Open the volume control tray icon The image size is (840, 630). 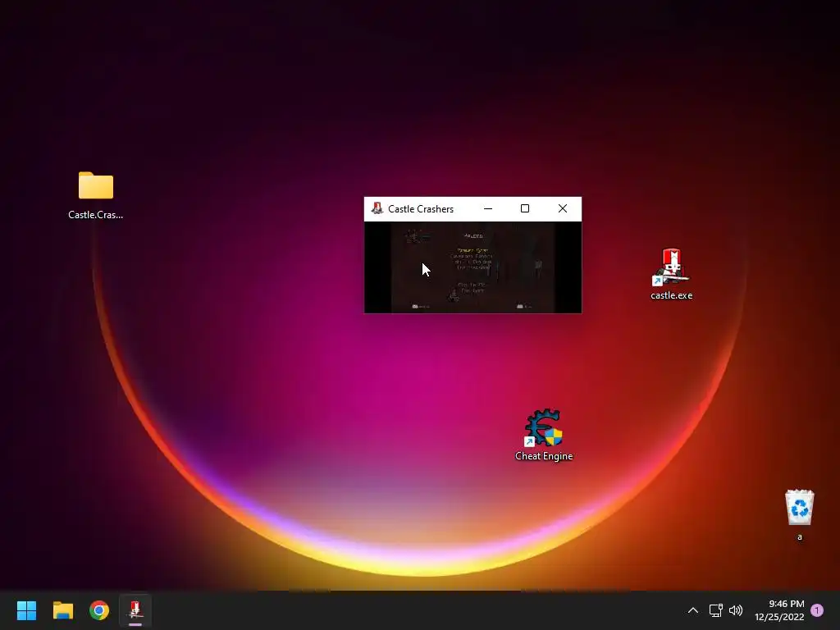[x=736, y=610]
